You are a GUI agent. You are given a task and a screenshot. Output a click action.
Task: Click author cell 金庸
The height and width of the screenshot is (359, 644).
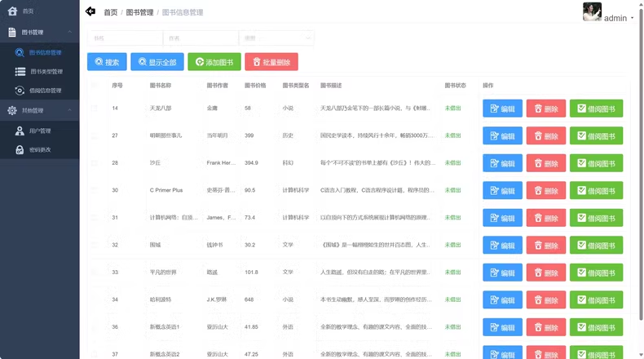212,109
